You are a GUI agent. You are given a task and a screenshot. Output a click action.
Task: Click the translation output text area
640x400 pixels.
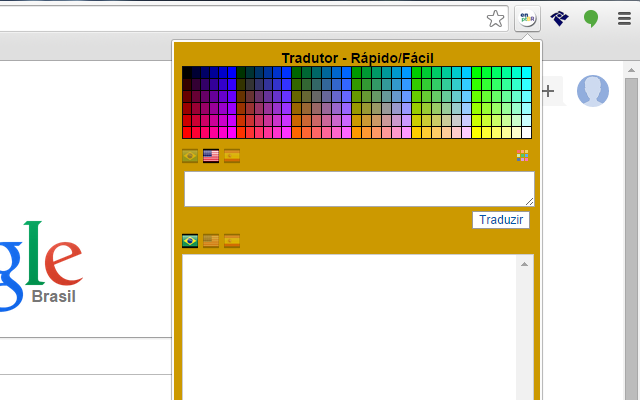350,325
